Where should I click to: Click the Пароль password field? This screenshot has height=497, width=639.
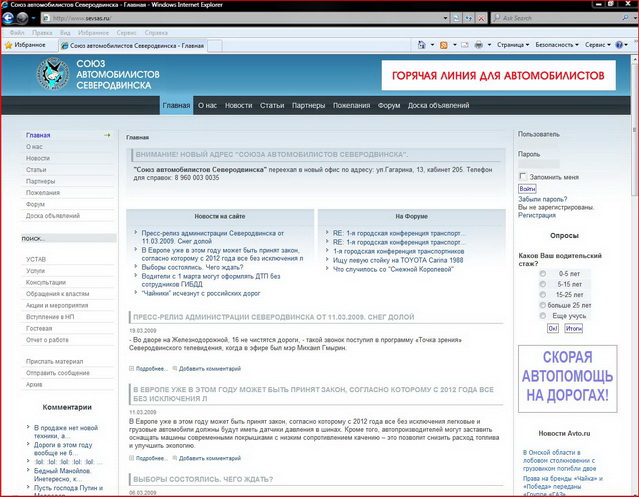[538, 164]
